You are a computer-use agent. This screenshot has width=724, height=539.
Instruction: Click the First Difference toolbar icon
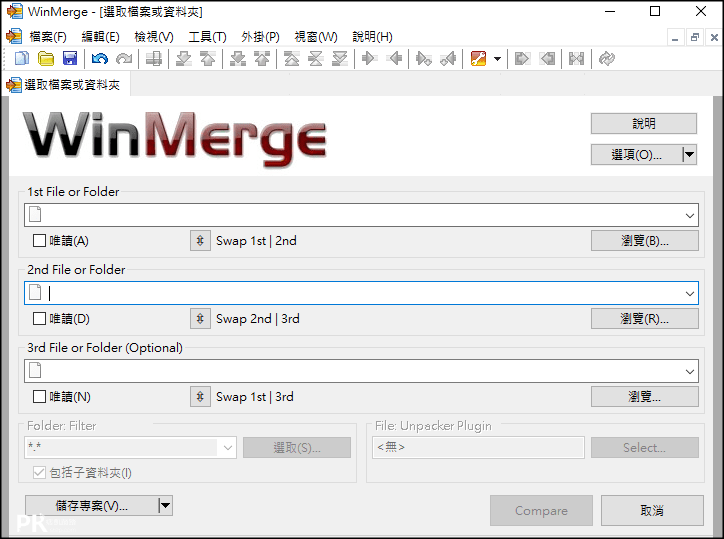[292, 59]
